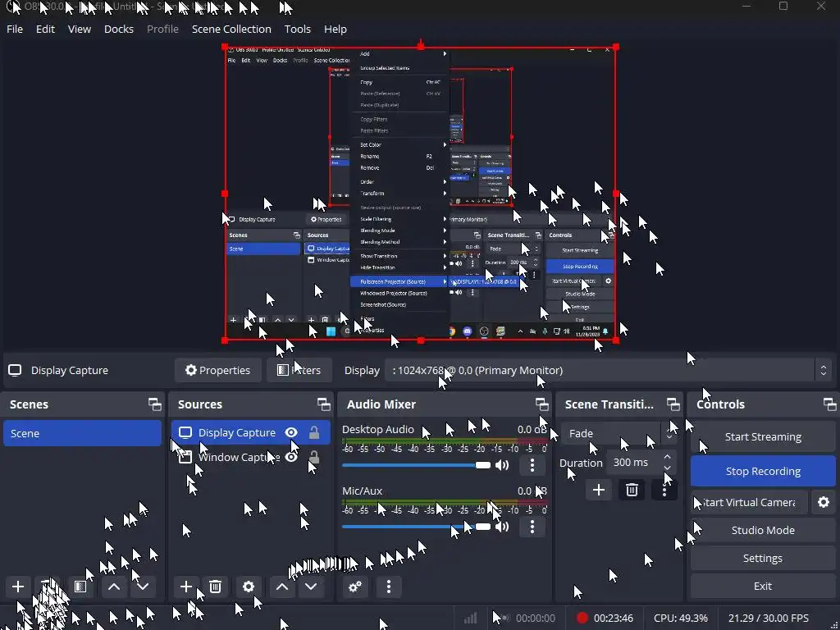This screenshot has height=630, width=840.
Task: Open Mic/Aux options three-dots
Action: pos(532,527)
